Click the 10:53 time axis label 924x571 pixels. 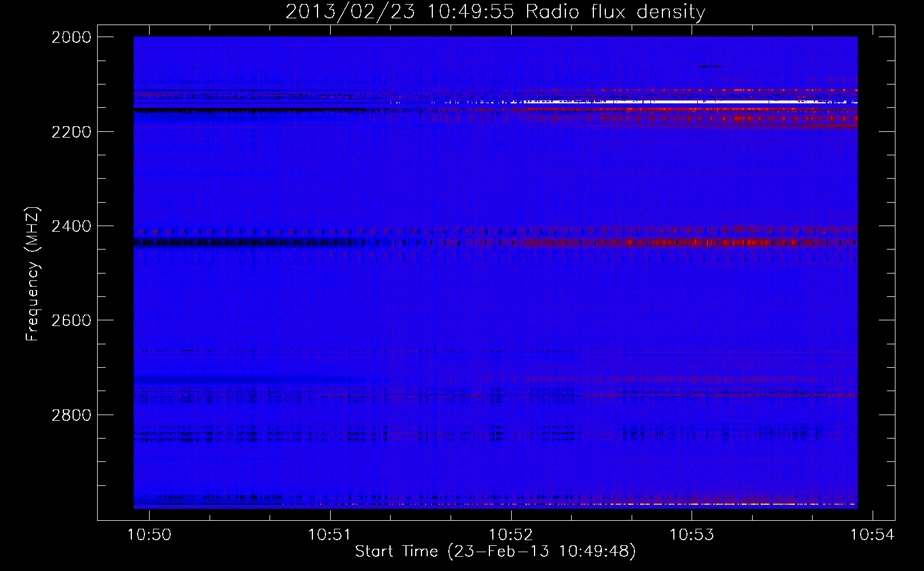click(x=692, y=535)
